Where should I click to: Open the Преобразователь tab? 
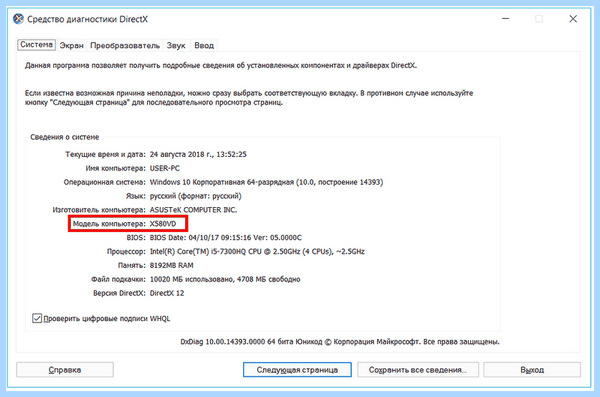point(125,45)
